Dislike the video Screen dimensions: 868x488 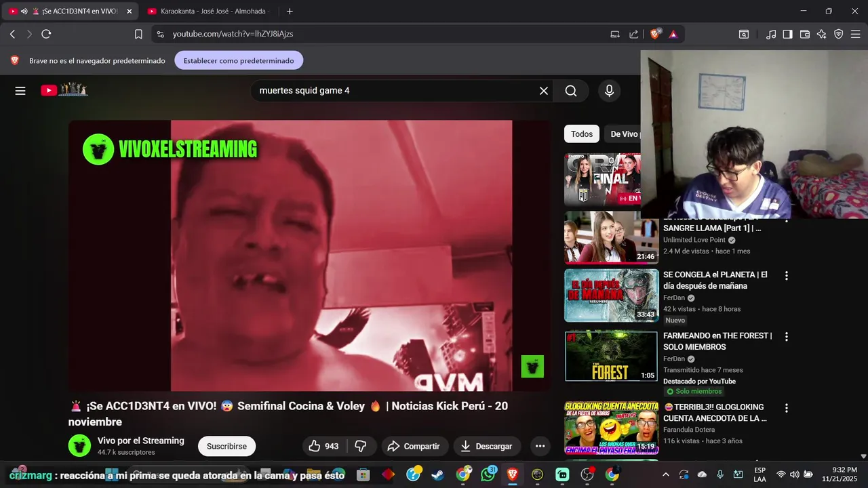[x=361, y=446]
